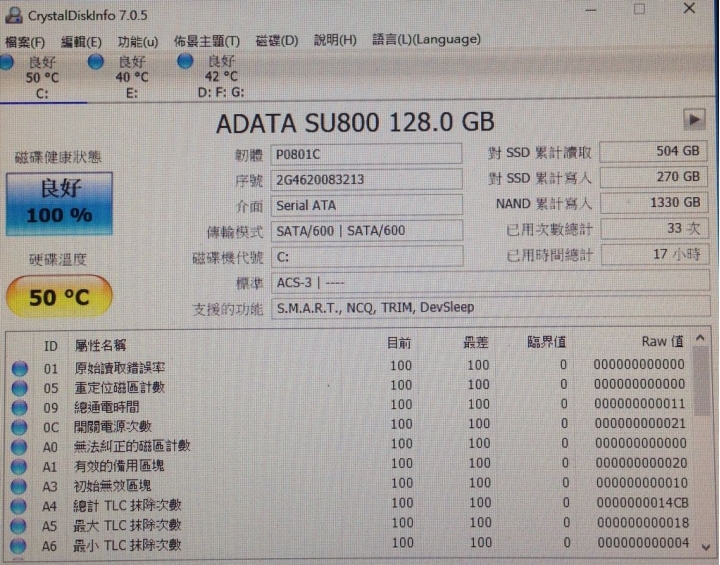Click the total host reads value 504 GB
720x565 pixels.
click(x=653, y=152)
